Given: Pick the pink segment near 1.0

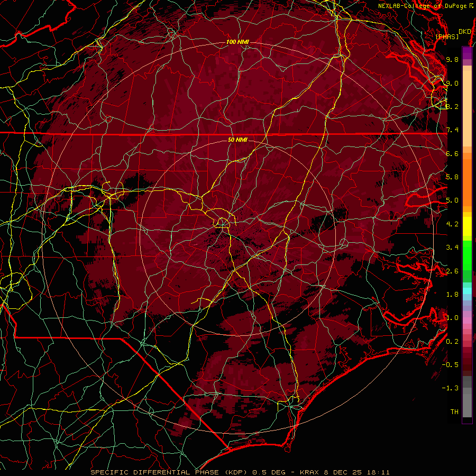Looking at the screenshot, I should coord(467,321).
